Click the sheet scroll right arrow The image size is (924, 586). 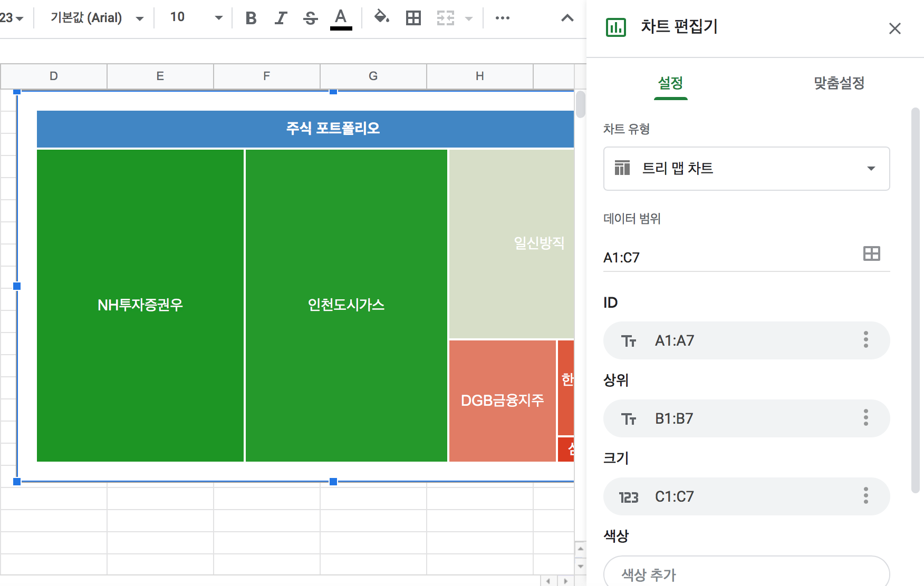click(566, 581)
